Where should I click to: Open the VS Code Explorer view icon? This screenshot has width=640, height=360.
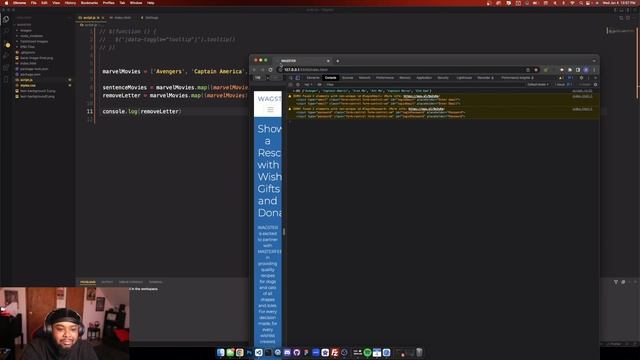[6, 19]
